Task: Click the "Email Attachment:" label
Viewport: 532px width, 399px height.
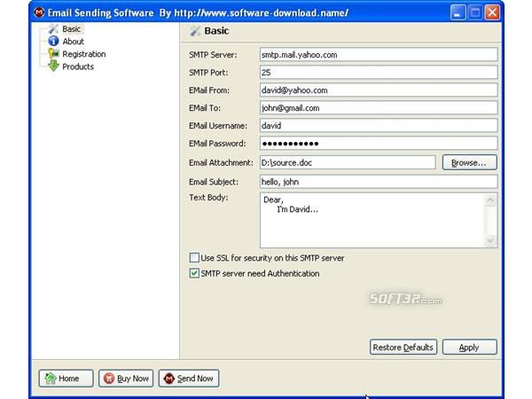Action: (221, 162)
